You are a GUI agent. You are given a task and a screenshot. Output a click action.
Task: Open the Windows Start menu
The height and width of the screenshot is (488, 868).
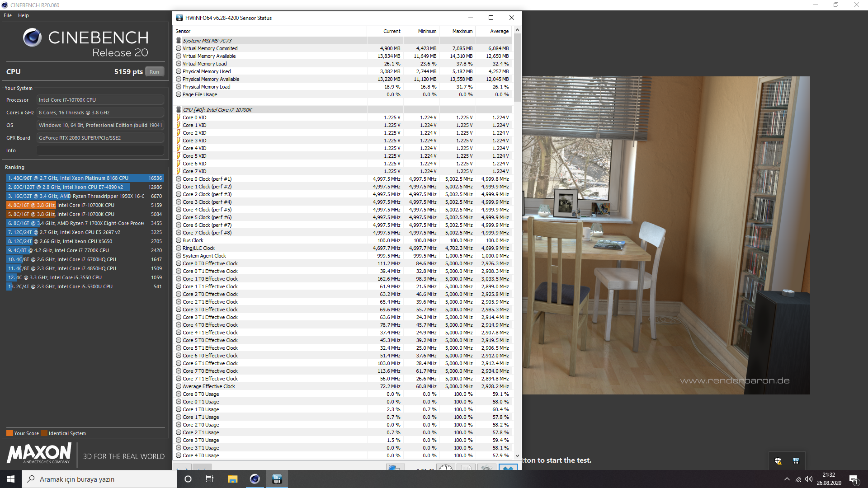pyautogui.click(x=11, y=479)
